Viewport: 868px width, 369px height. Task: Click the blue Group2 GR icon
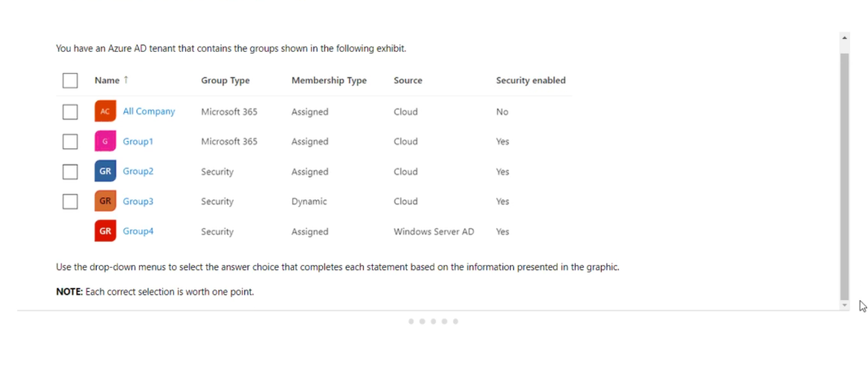click(x=106, y=171)
